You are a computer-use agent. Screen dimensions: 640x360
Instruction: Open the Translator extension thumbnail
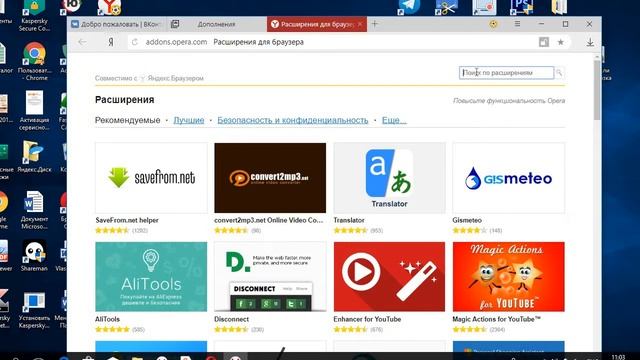point(389,178)
